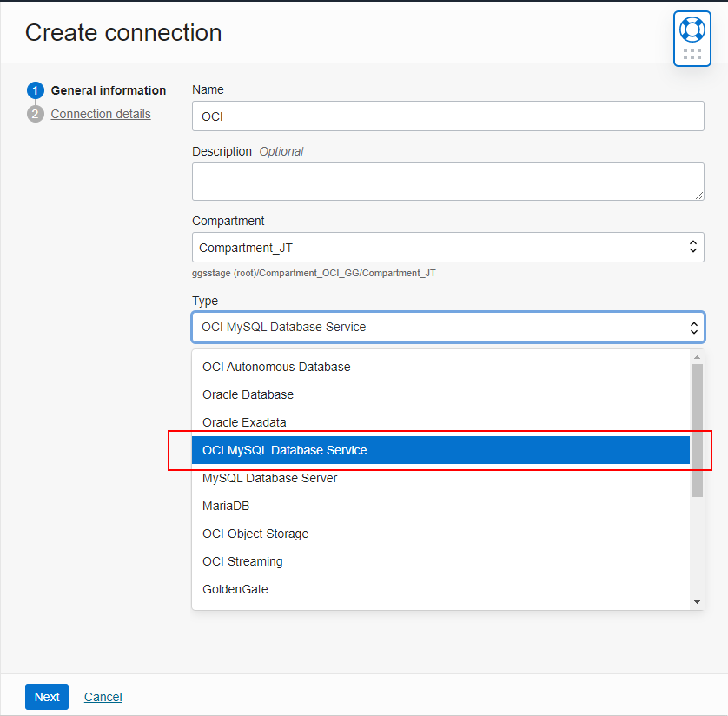Screen dimensions: 728x716
Task: Click the Next button
Action: 46,697
